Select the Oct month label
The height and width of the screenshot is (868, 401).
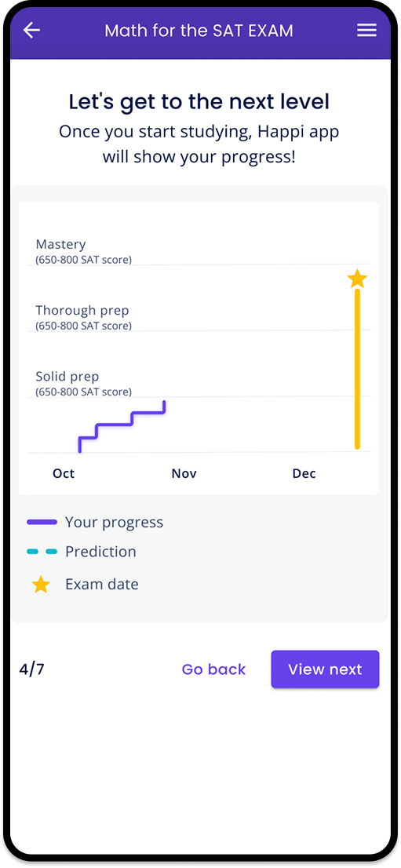[x=64, y=474]
